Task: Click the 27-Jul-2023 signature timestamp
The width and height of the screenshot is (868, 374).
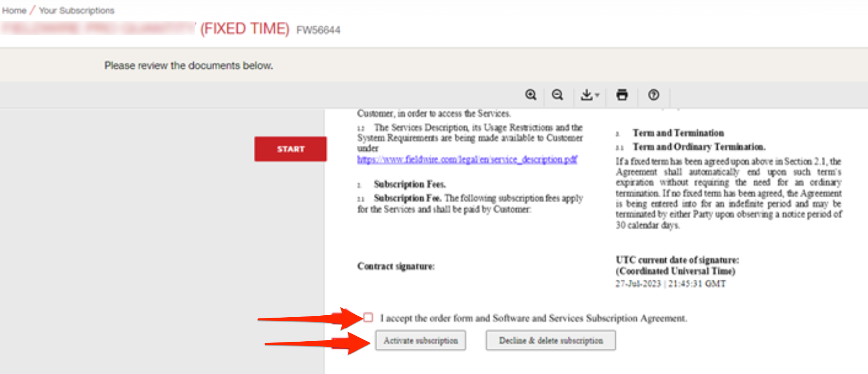Action: [x=670, y=284]
